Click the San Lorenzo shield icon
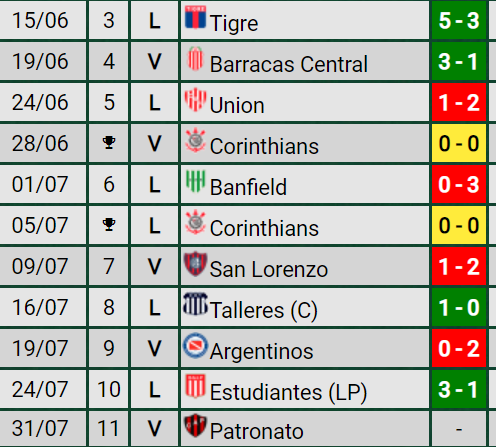The image size is (496, 447). [x=195, y=264]
